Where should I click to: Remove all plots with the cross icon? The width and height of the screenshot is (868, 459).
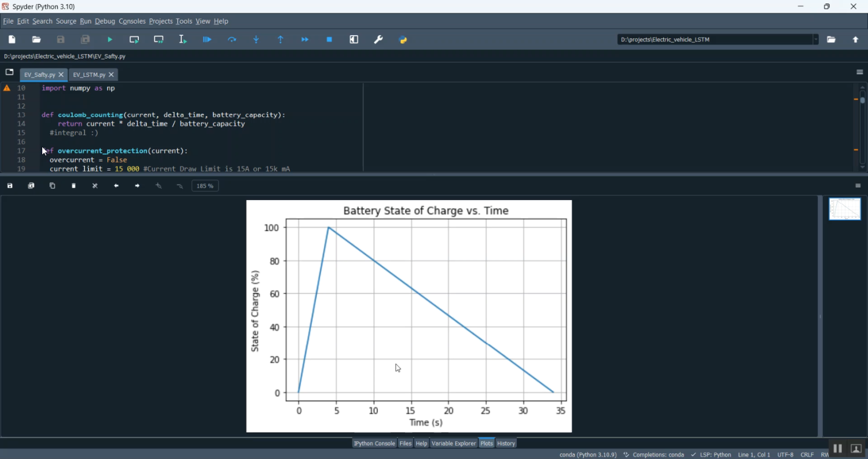pyautogui.click(x=94, y=186)
